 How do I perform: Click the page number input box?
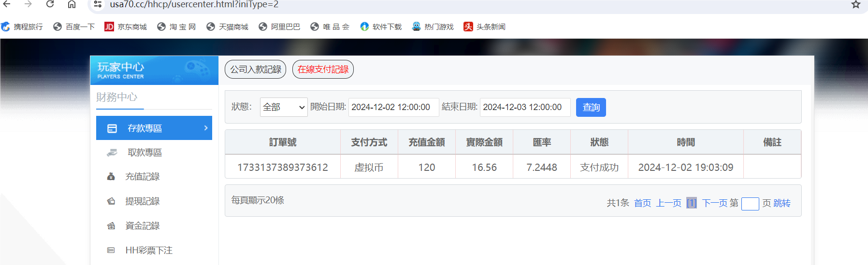(750, 204)
